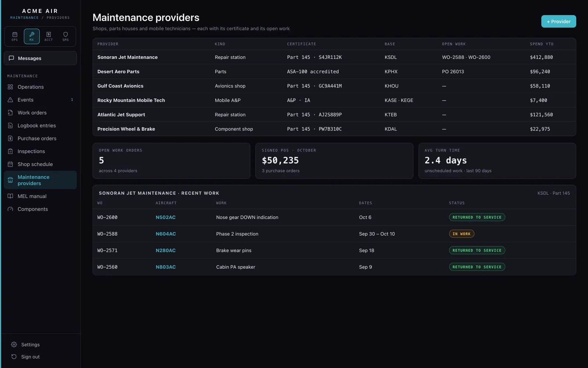Click the Events unread count badge
Screen dimensions: 588x368
coord(72,100)
